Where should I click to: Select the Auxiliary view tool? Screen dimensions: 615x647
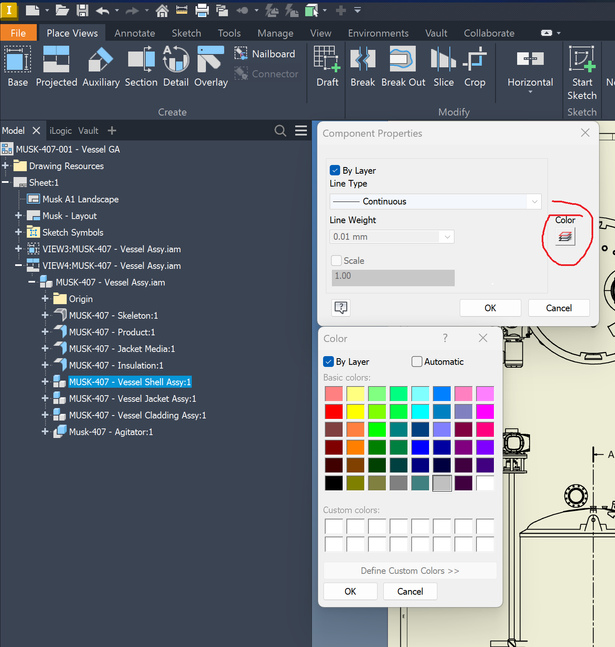click(101, 66)
